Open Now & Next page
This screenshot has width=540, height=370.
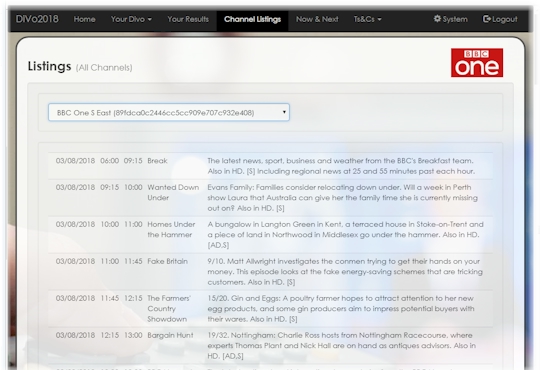point(317,19)
